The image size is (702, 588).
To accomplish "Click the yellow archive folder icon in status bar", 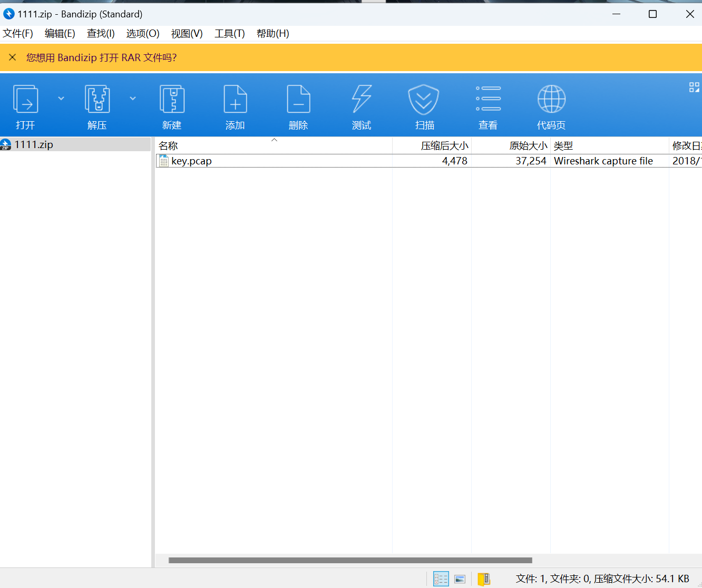I will [x=484, y=579].
